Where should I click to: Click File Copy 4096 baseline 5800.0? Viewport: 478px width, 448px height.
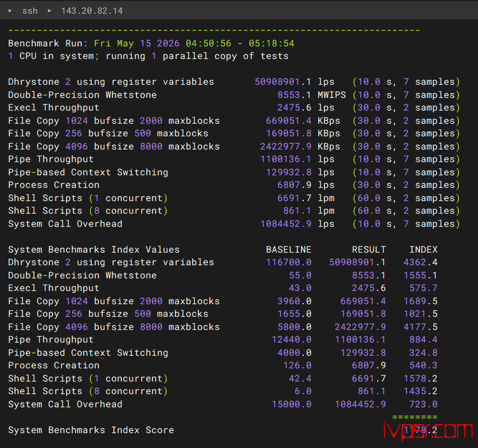point(295,327)
